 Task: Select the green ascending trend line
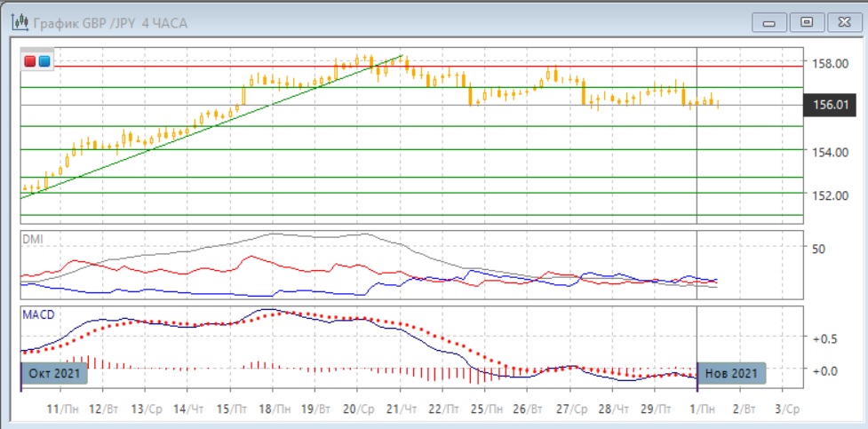[213, 127]
